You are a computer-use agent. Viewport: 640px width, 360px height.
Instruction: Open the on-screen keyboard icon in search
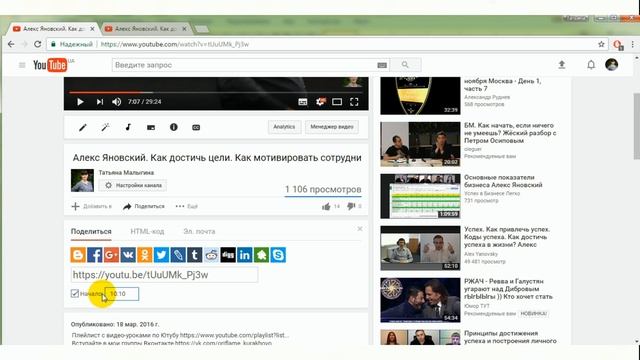(382, 65)
